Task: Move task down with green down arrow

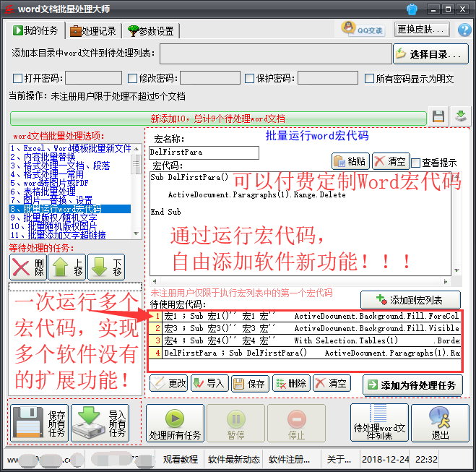Action: [x=107, y=267]
